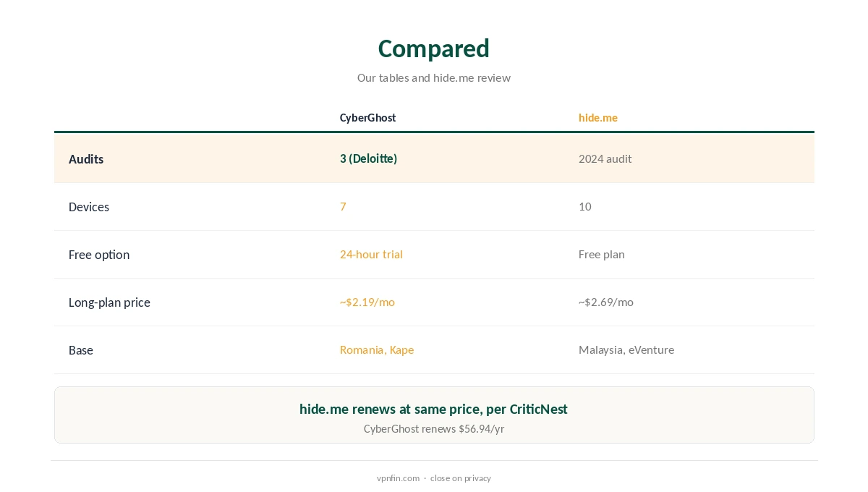Click hide.me devices value '10'
This screenshot has width=868, height=492.
pos(585,206)
